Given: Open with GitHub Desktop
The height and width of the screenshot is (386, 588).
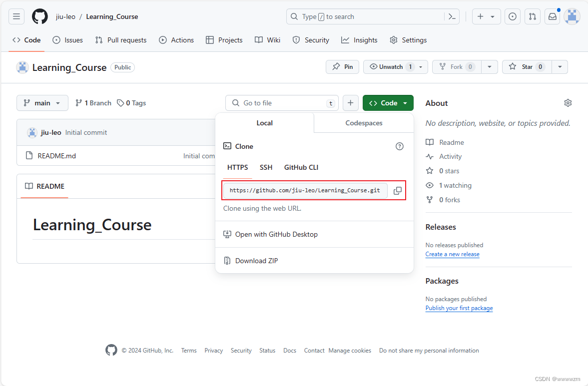Looking at the screenshot, I should (x=276, y=234).
